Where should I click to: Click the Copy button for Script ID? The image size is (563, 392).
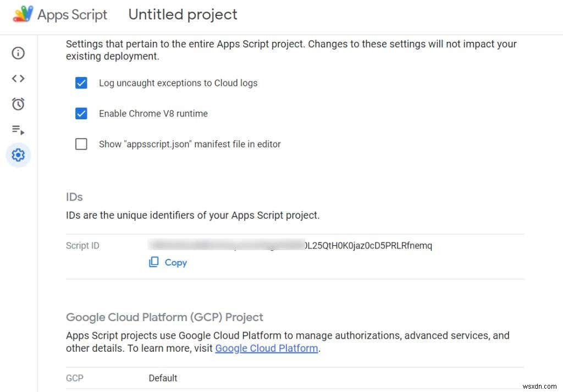click(x=168, y=262)
